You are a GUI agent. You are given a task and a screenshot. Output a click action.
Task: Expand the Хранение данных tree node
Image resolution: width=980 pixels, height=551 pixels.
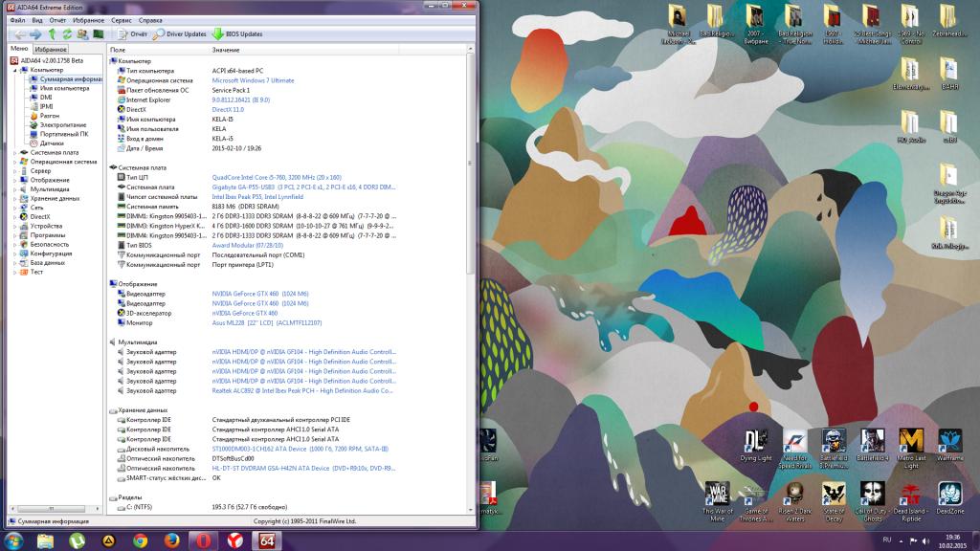click(14, 199)
